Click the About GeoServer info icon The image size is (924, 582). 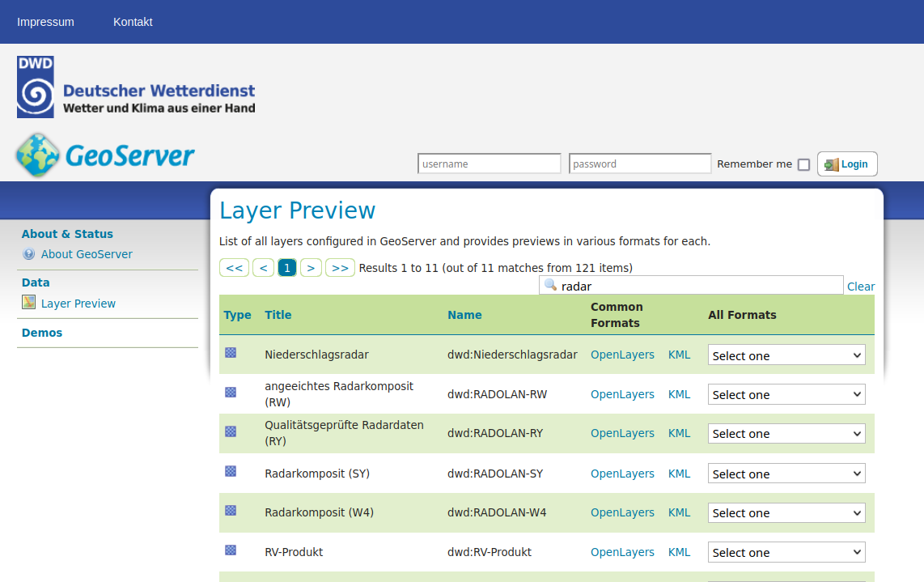pyautogui.click(x=29, y=254)
